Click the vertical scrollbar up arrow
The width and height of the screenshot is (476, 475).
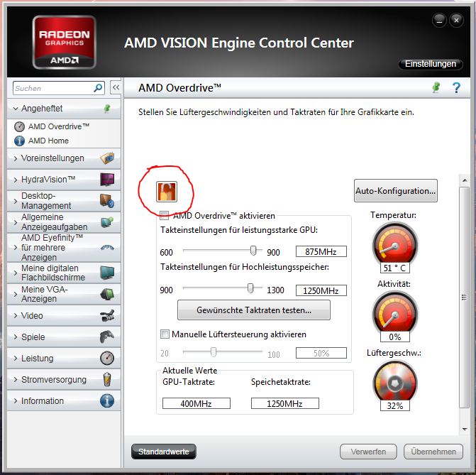point(465,180)
